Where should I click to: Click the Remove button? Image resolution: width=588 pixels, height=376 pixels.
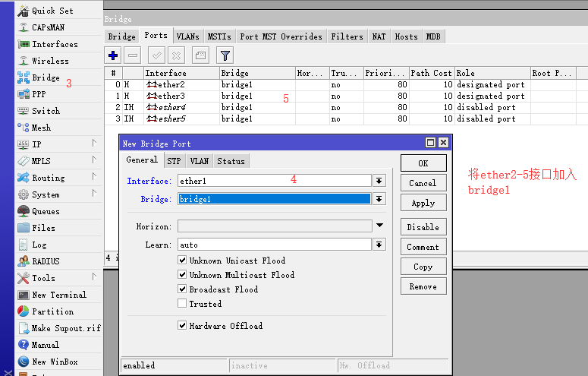(x=423, y=286)
